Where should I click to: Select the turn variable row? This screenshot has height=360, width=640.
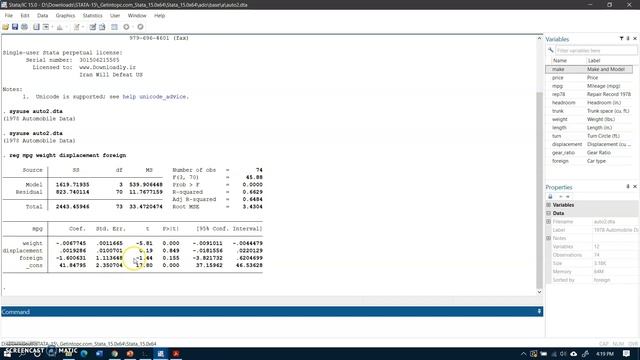click(589, 136)
